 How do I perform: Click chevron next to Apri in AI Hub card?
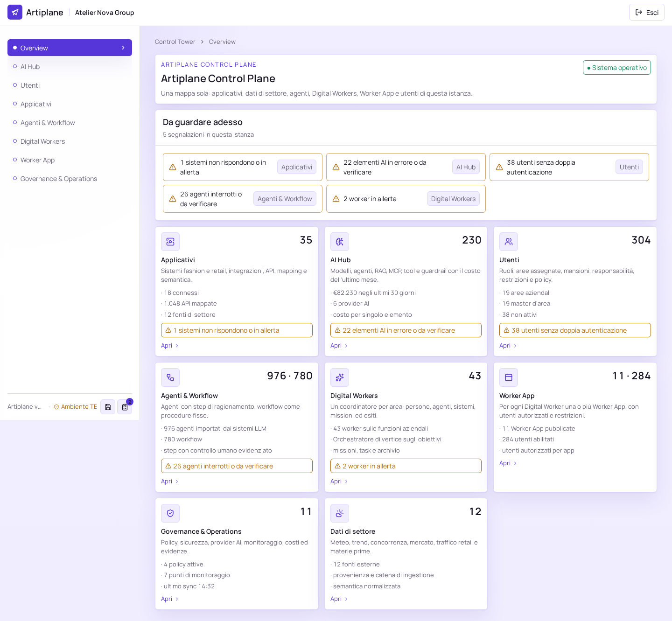click(346, 346)
